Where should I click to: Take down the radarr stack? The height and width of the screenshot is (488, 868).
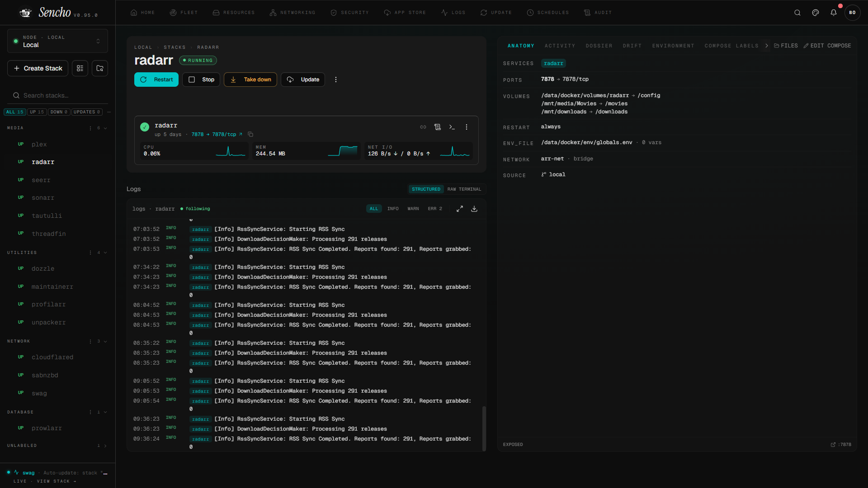pos(250,80)
